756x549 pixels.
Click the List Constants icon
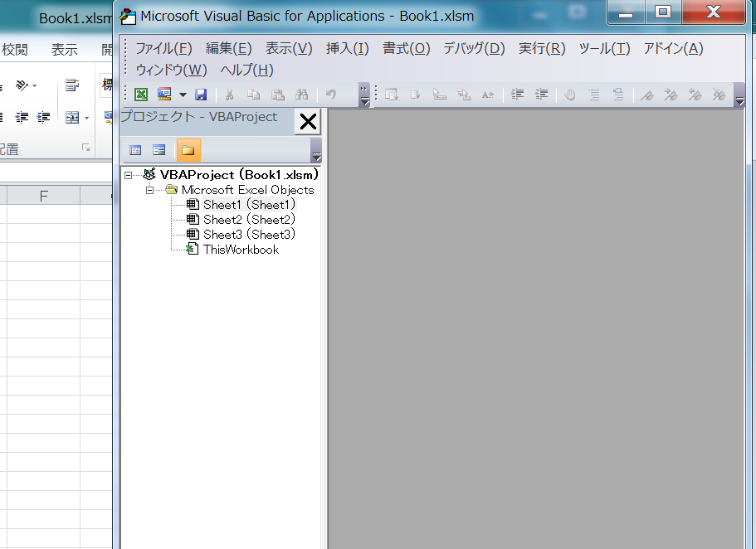click(x=416, y=95)
